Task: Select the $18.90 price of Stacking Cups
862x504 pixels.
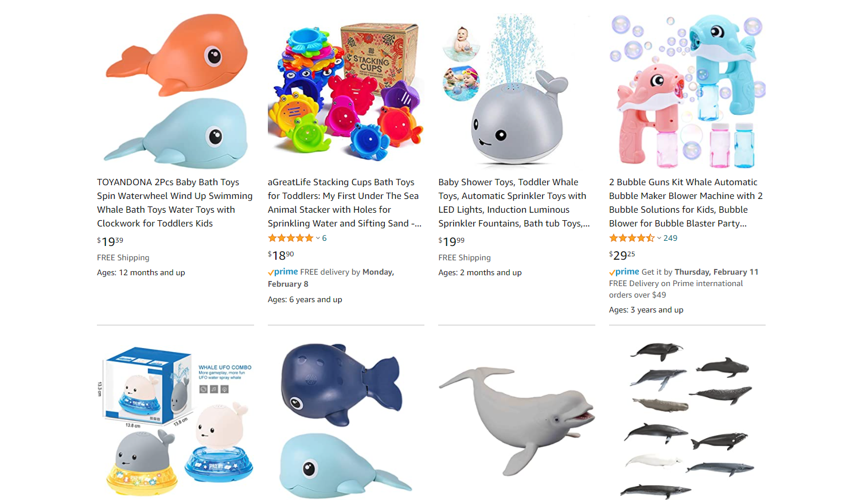Action: 281,255
